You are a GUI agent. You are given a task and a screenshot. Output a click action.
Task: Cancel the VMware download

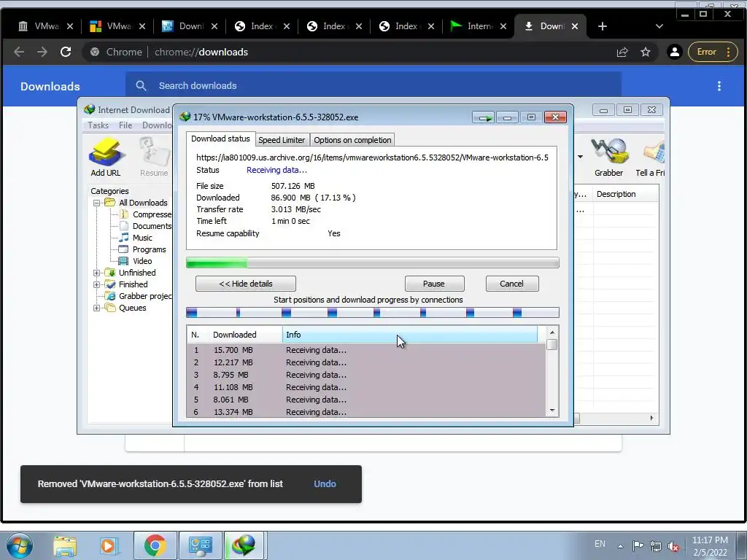[x=512, y=284]
